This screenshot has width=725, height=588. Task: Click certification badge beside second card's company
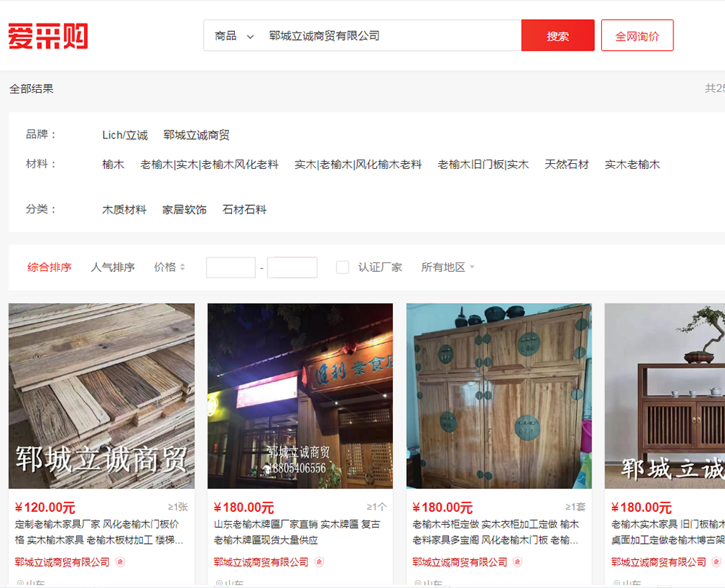[319, 562]
